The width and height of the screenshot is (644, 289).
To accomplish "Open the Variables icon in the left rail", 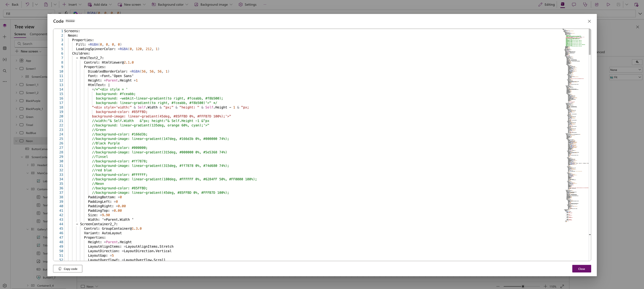I will pyautogui.click(x=5, y=60).
